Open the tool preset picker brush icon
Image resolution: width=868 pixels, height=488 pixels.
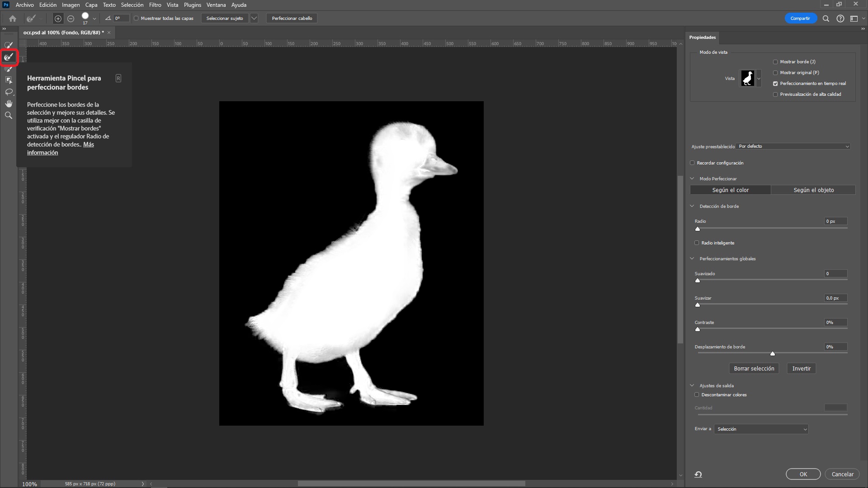click(31, 19)
